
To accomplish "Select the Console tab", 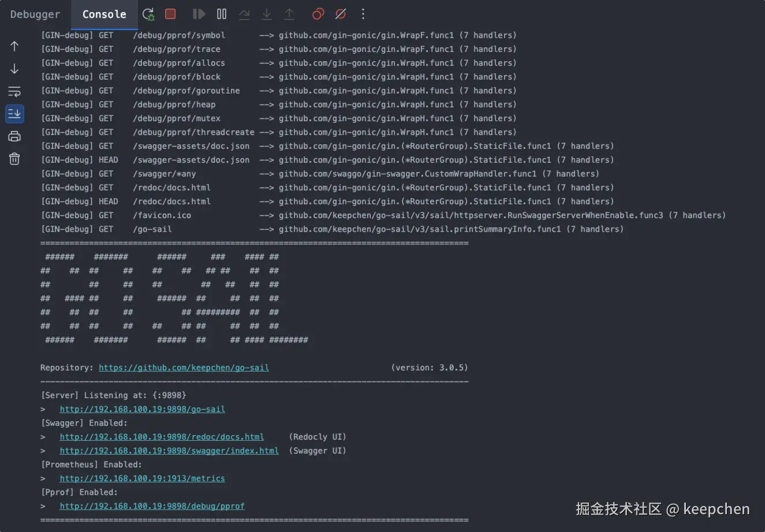I will click(x=104, y=14).
